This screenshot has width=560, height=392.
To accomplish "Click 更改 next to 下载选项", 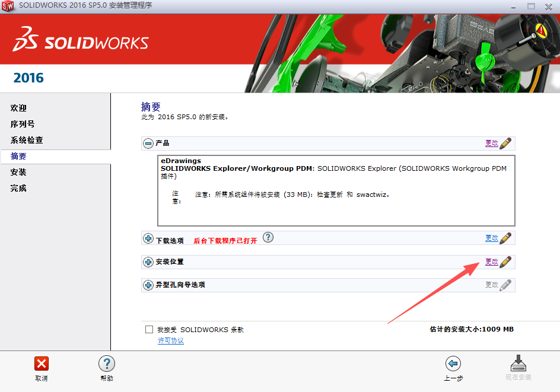I will (x=493, y=237).
